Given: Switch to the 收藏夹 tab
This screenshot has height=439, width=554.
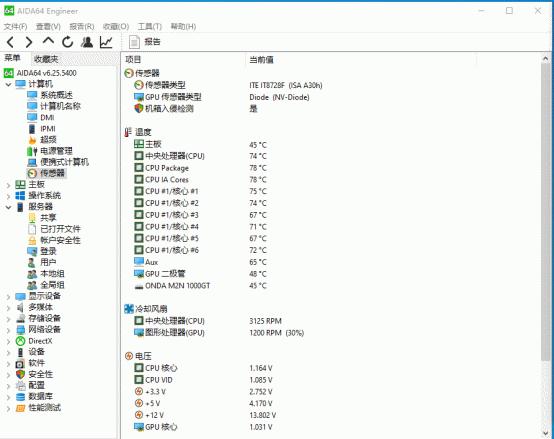Looking at the screenshot, I should [x=46, y=59].
